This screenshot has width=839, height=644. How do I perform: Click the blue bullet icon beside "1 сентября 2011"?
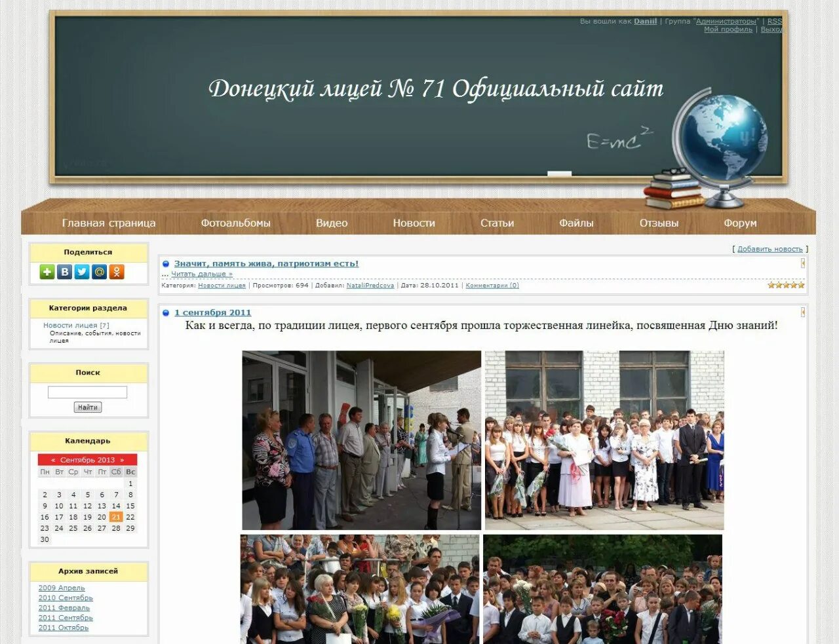point(167,313)
